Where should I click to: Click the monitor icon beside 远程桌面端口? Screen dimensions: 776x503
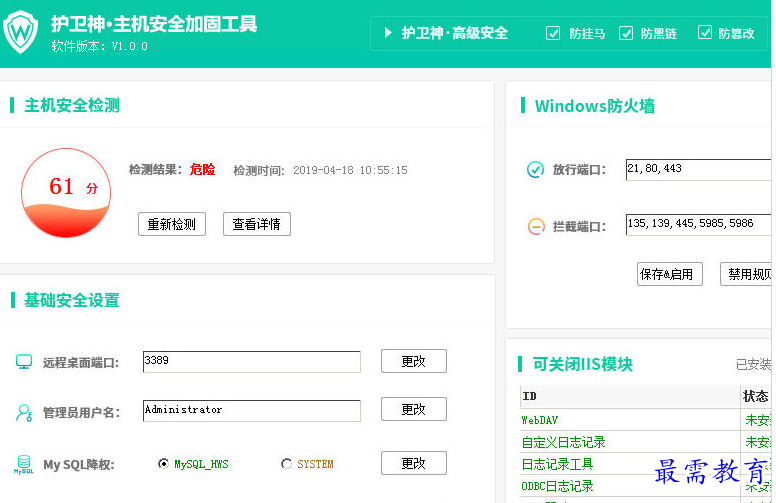[24, 362]
